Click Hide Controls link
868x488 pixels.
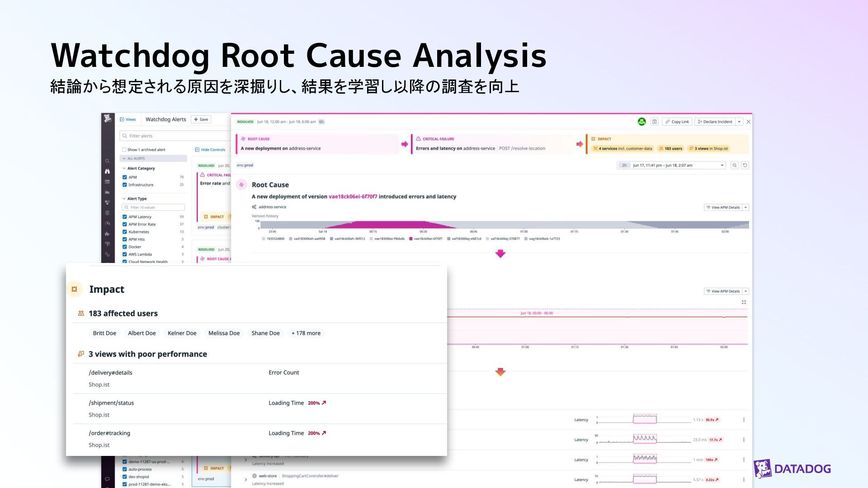(210, 150)
